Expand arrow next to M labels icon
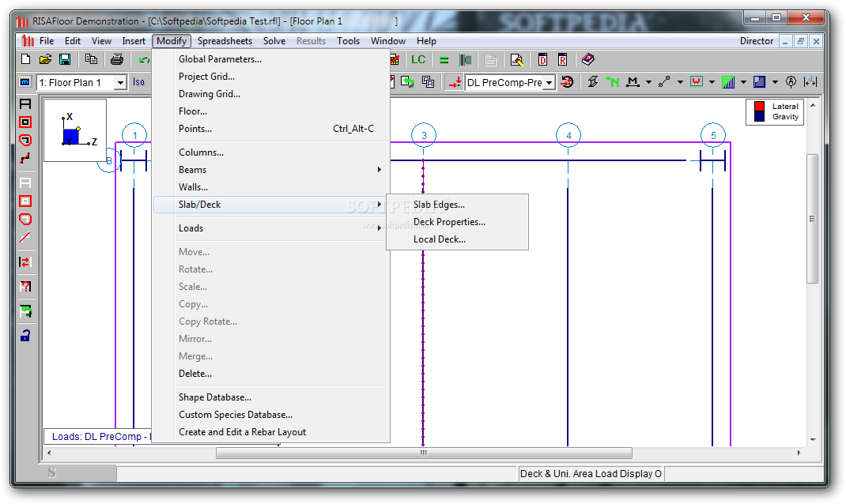The image size is (846, 504). coord(648,82)
